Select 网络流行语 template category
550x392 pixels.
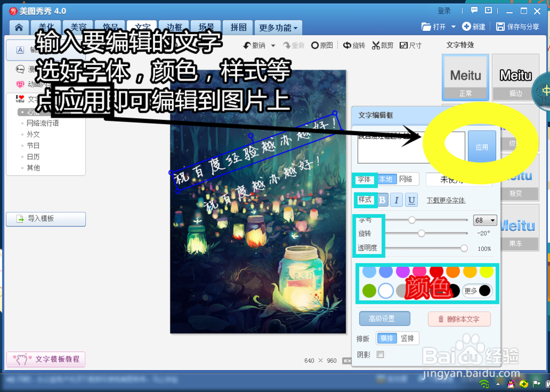43,123
